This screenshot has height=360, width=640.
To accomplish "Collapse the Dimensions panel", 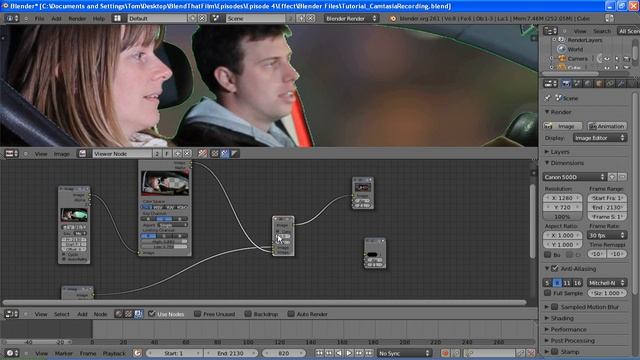I will pyautogui.click(x=564, y=163).
